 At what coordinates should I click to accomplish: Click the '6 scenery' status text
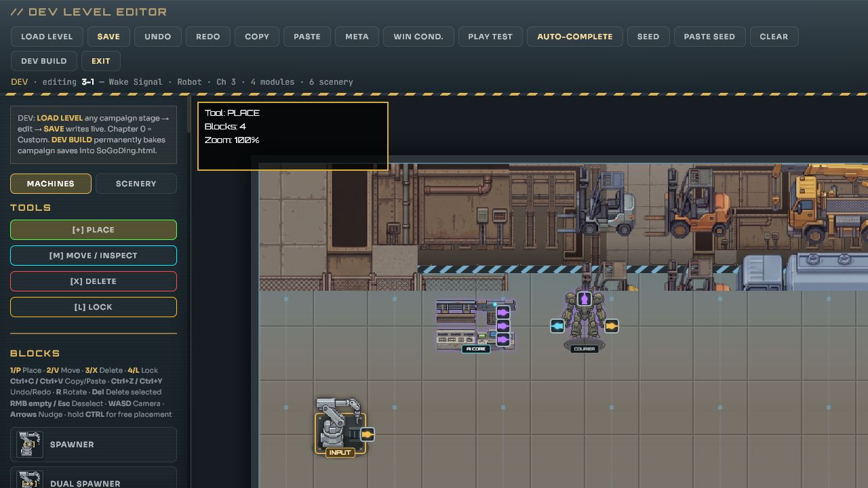331,82
